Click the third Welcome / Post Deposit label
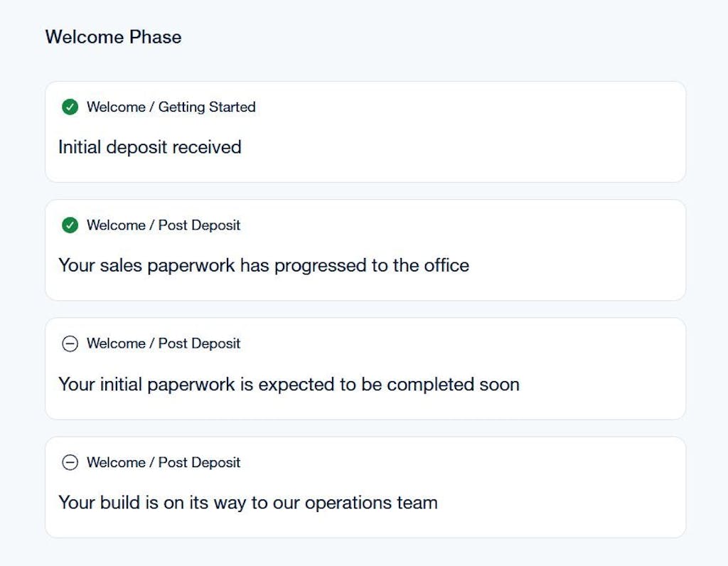728x566 pixels. 164,344
